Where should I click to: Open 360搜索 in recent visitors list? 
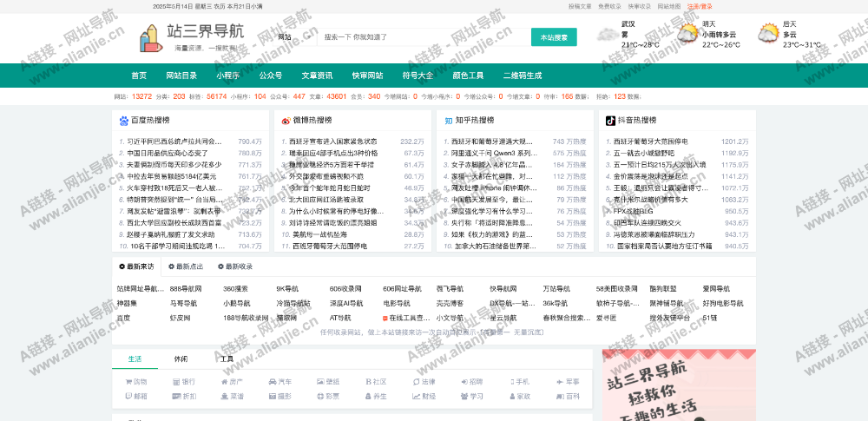(236, 289)
